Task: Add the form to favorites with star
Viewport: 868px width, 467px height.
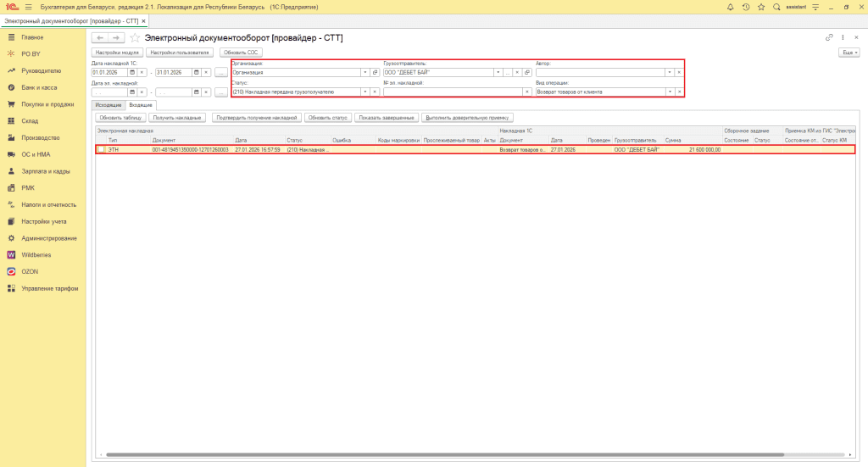Action: point(135,38)
